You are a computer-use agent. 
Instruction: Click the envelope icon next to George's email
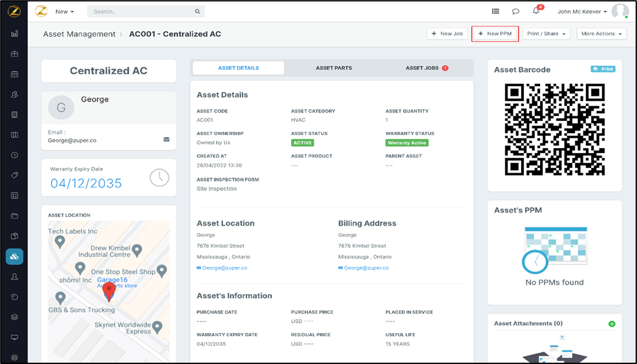coord(166,140)
